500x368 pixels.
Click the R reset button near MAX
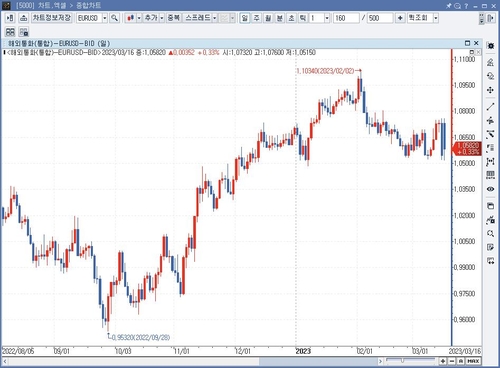460,361
